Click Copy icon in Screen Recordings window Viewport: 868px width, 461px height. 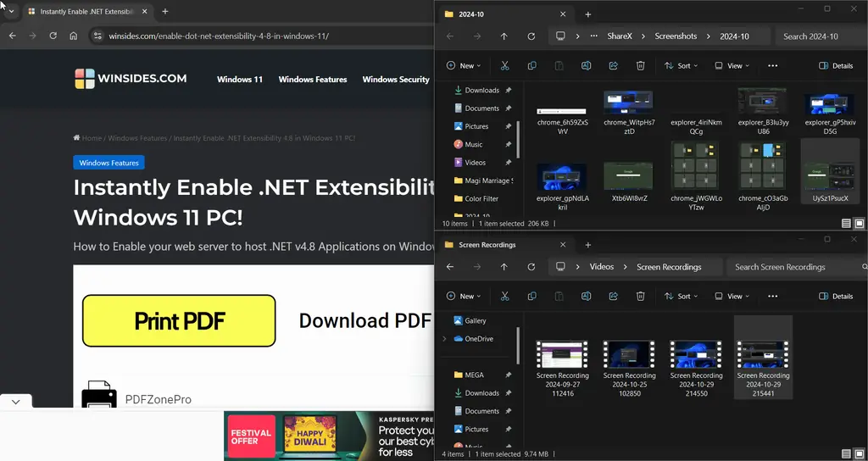[x=532, y=296]
